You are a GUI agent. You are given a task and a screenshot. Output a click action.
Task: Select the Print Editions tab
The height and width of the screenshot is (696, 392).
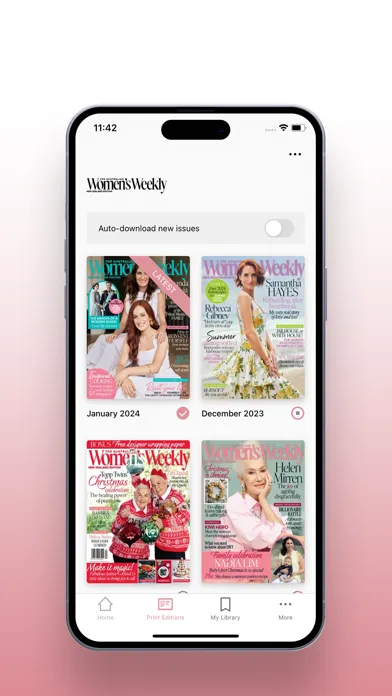pyautogui.click(x=165, y=609)
